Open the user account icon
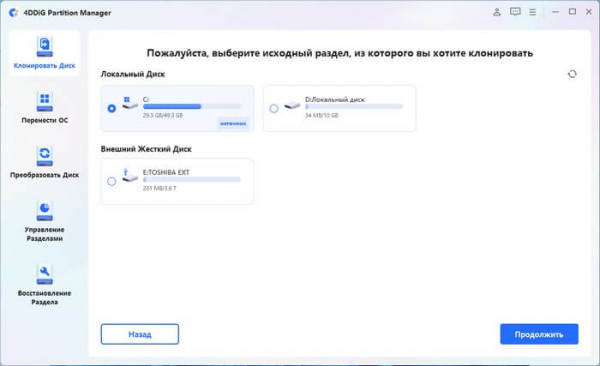Screen dimensions: 600x366 [x=497, y=12]
